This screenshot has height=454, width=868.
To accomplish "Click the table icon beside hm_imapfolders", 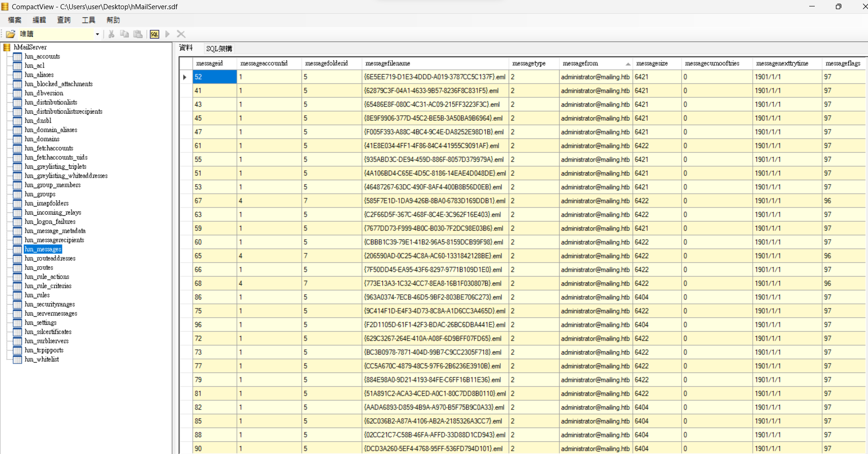I will click(x=17, y=203).
